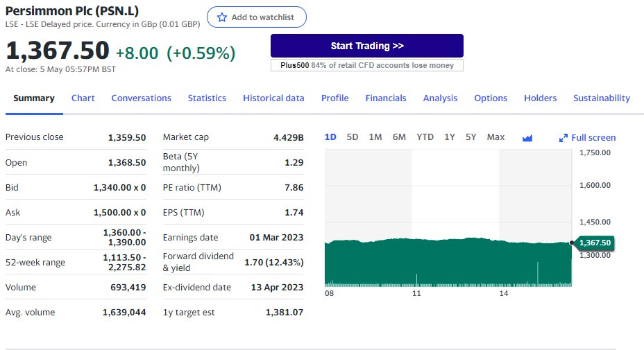Viewport: 644px width, 350px height.
Task: View the Options tab
Action: [x=491, y=98]
